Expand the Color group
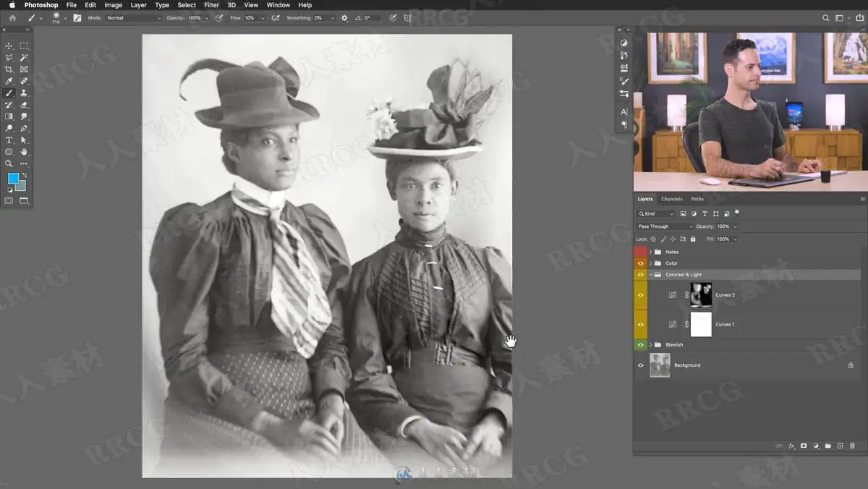Screen dimensions: 868x489 point(651,263)
